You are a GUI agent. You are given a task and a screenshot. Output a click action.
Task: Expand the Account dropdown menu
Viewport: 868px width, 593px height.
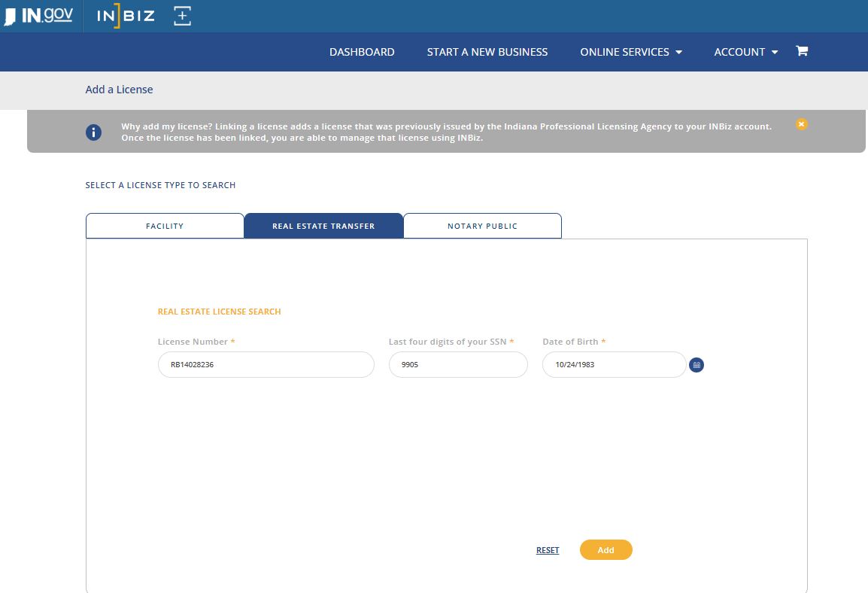pos(745,52)
